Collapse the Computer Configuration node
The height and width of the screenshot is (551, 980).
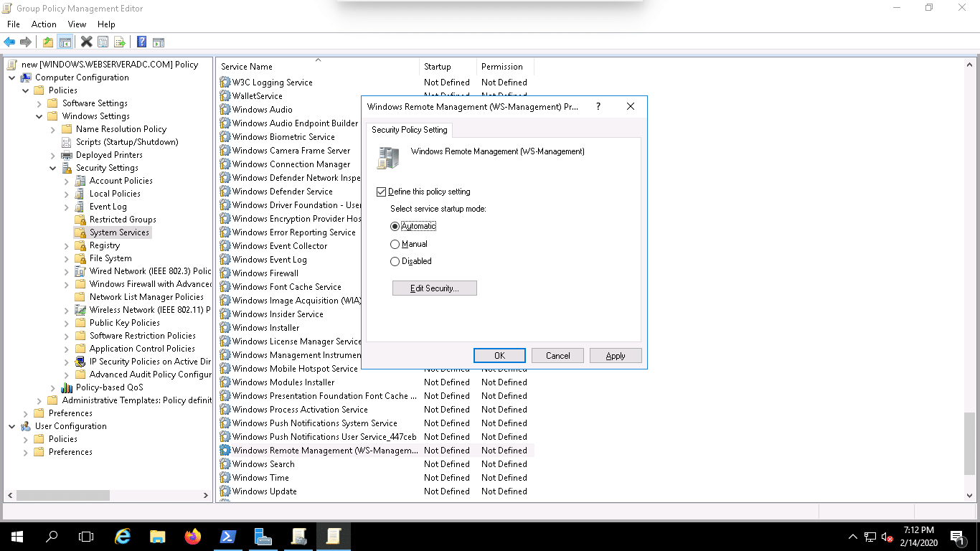(12, 77)
